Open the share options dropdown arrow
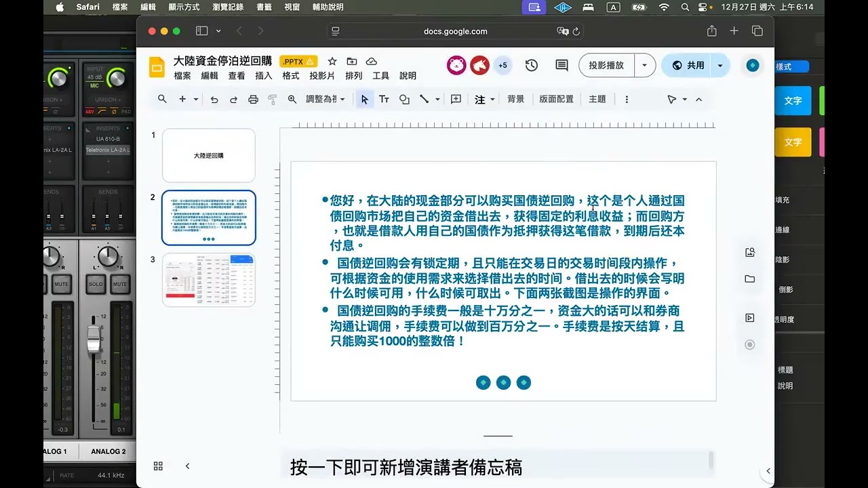Image resolution: width=868 pixels, height=488 pixels. point(719,66)
